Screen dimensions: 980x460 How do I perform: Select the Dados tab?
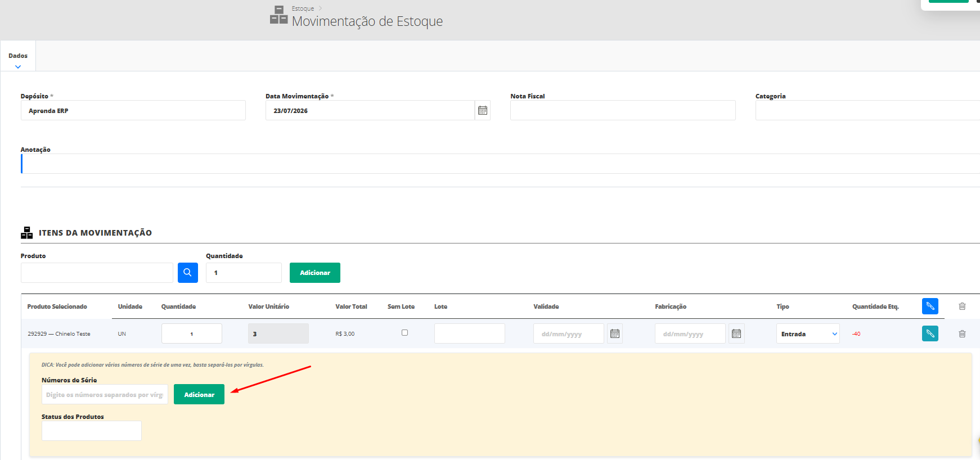point(18,56)
